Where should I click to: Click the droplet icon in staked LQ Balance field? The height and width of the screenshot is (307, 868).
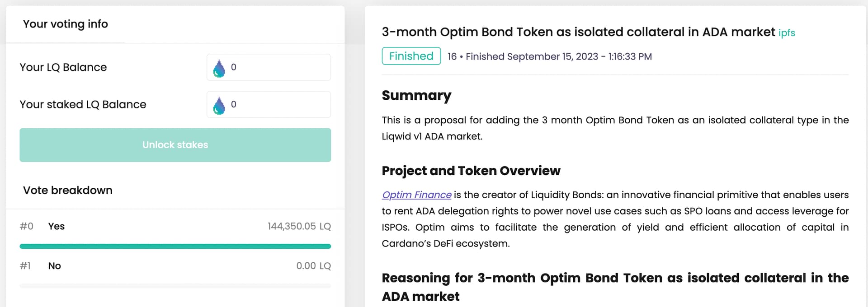tap(219, 105)
